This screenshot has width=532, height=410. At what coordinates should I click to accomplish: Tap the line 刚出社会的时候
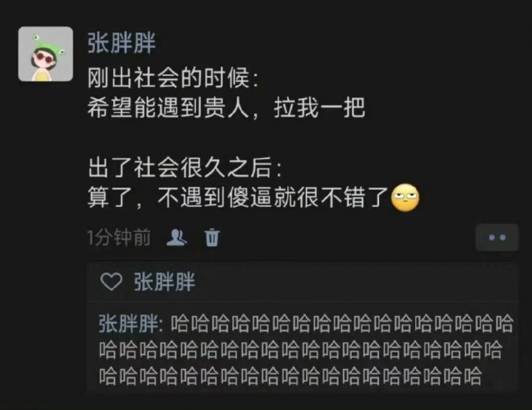point(172,78)
